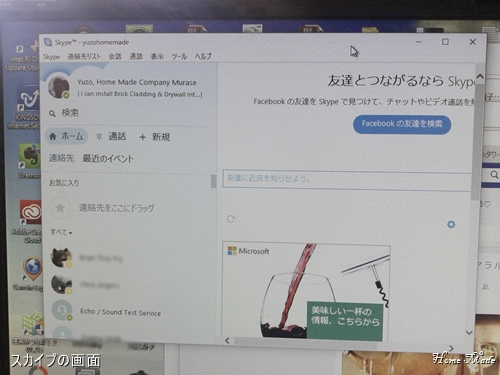The image size is (500, 375).
Task: Click the Facebook の友達を検索 button
Action: [x=402, y=124]
